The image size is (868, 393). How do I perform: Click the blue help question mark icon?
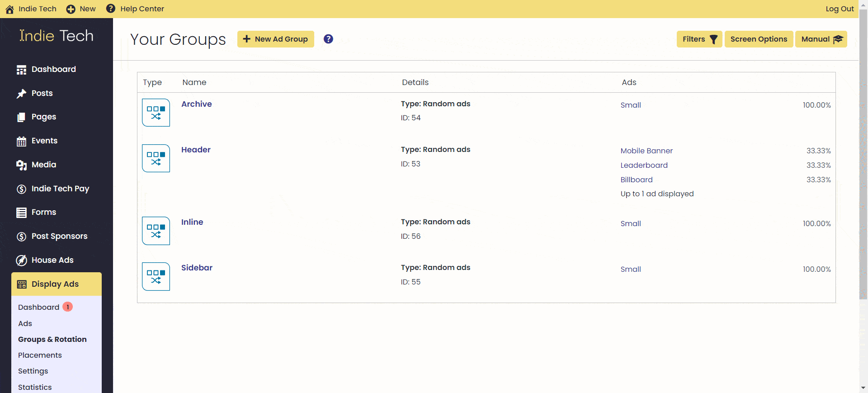[328, 39]
